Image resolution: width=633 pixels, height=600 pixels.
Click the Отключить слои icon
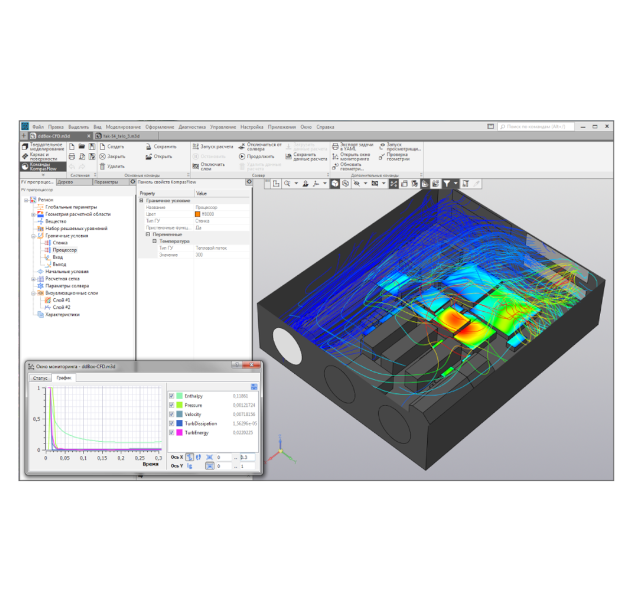(x=195, y=165)
